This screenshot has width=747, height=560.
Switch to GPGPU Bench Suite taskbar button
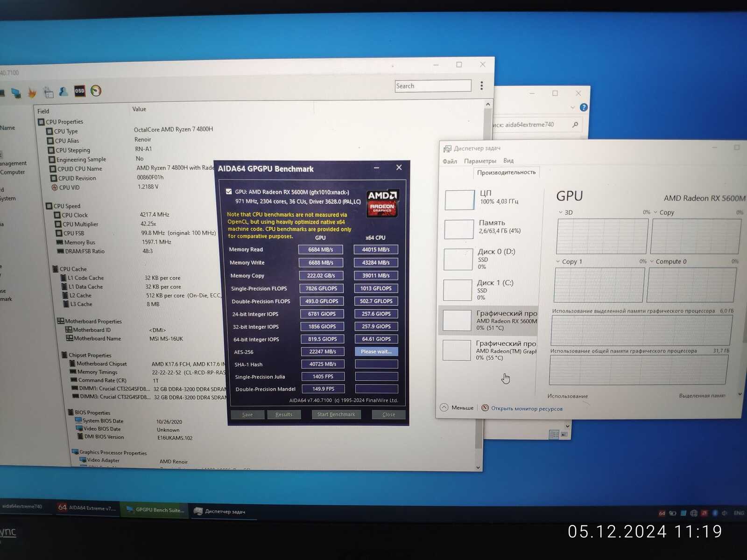coord(155,510)
